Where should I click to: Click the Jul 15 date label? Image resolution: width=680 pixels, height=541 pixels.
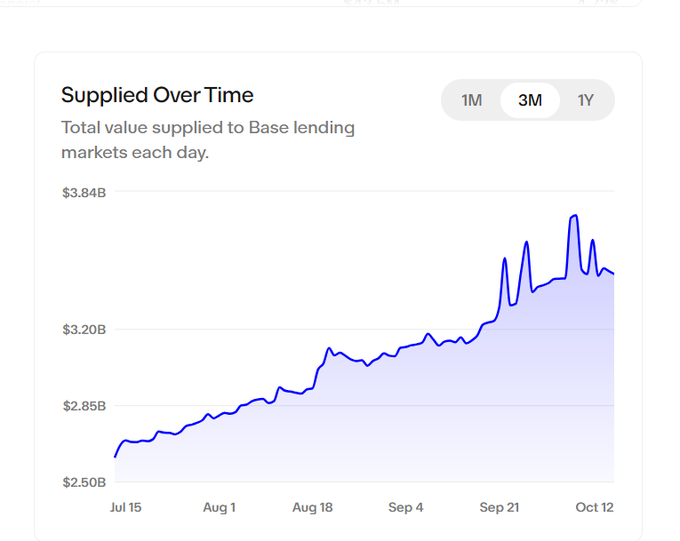(x=126, y=507)
